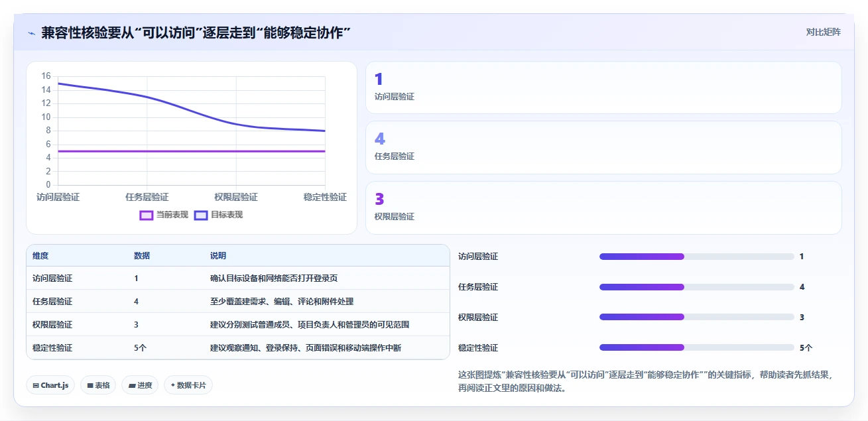Viewport: 868px width, 421px height.
Task: Click the 5个 value beside 稳定性验证 bar
Action: (806, 347)
